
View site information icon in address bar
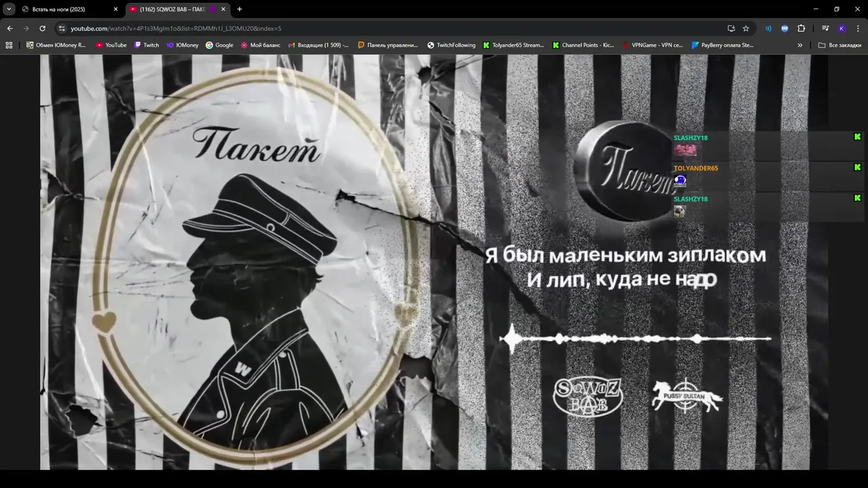pyautogui.click(x=62, y=28)
